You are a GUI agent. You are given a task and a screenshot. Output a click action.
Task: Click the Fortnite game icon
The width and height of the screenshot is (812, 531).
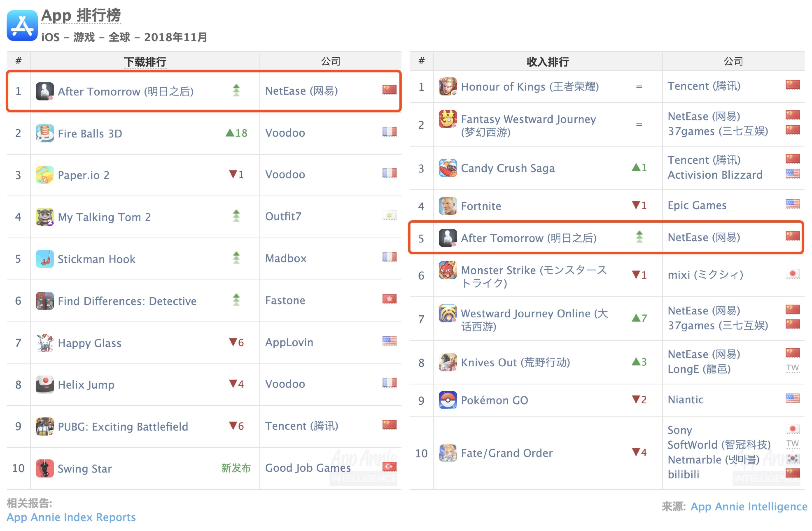[x=448, y=206]
